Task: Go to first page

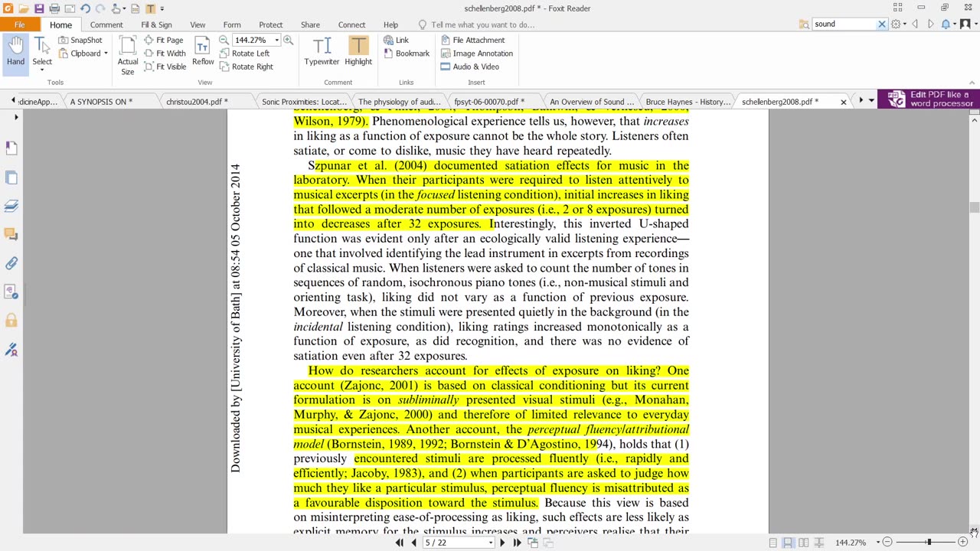Action: tap(399, 543)
